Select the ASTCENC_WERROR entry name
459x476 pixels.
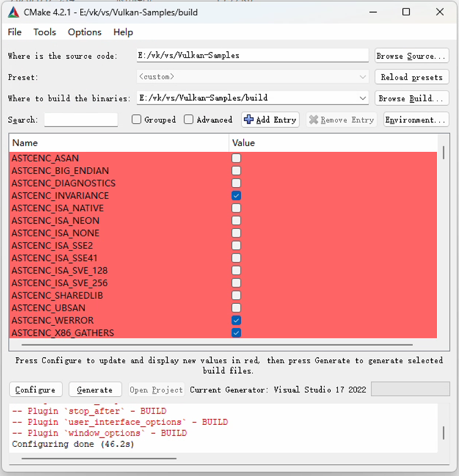pyautogui.click(x=52, y=320)
